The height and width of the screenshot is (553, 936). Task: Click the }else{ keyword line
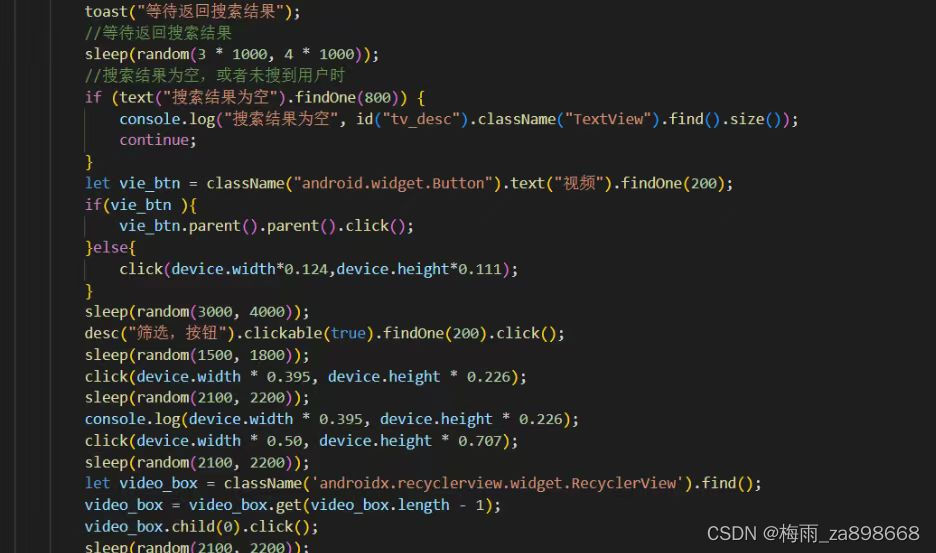click(110, 247)
